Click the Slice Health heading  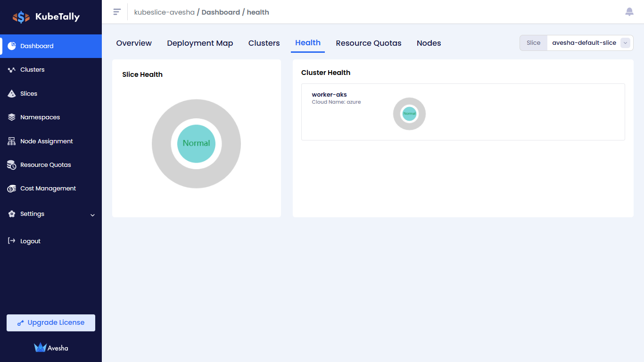point(142,74)
